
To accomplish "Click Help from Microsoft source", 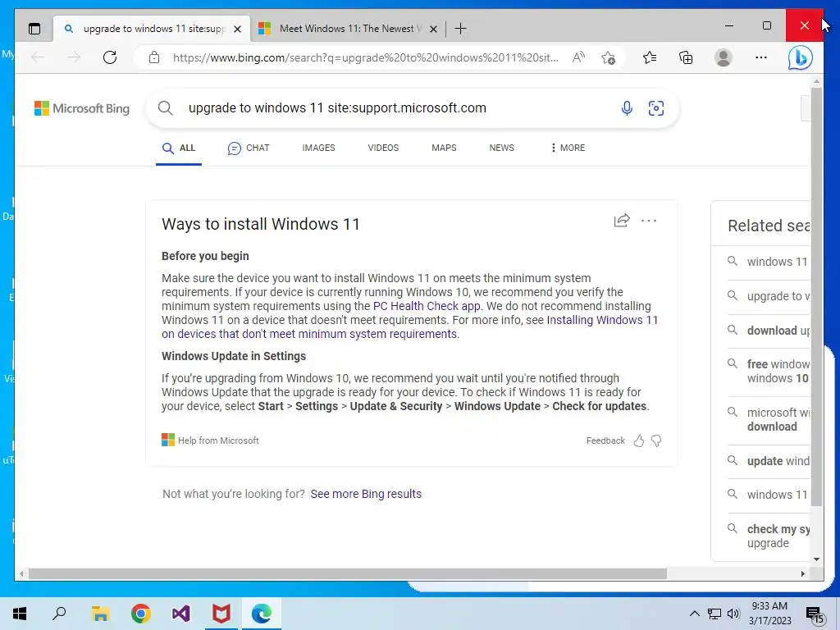I will point(210,441).
